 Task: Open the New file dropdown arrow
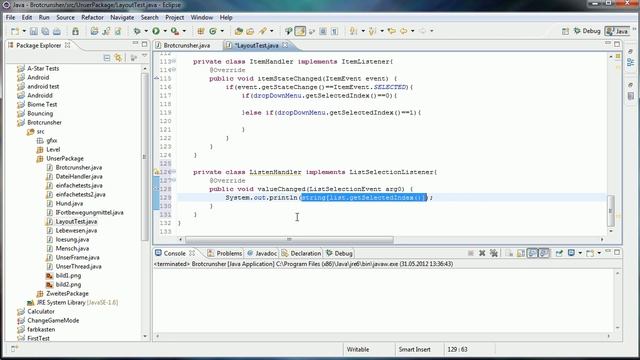coord(24,31)
